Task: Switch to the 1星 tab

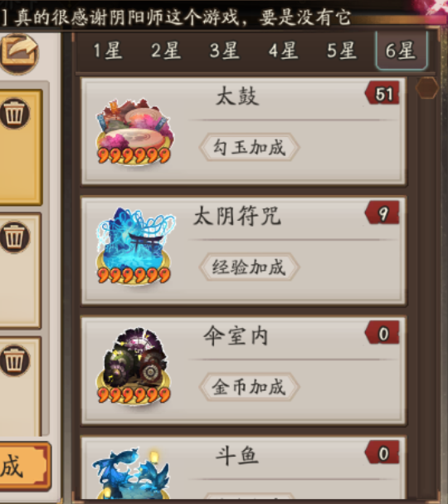Action: 108,51
